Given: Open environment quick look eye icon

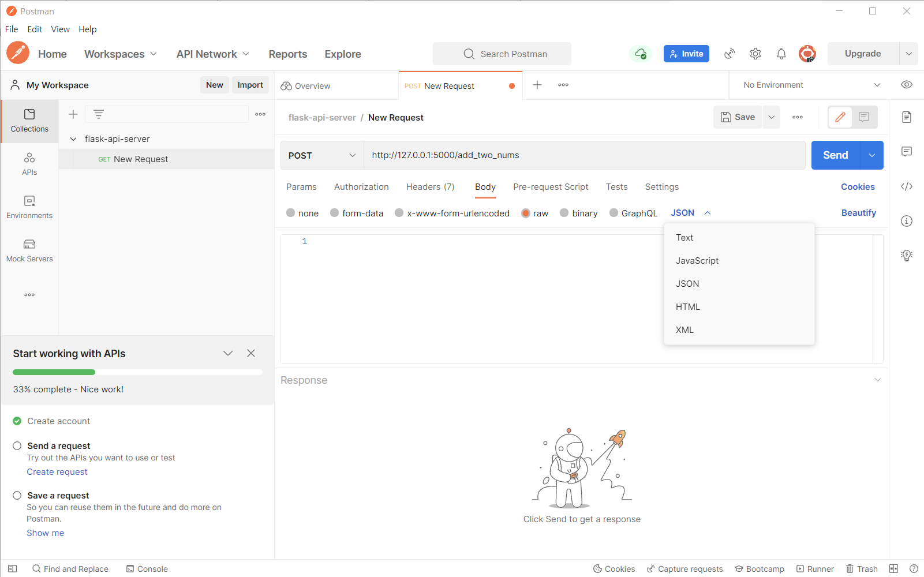Looking at the screenshot, I should point(907,85).
